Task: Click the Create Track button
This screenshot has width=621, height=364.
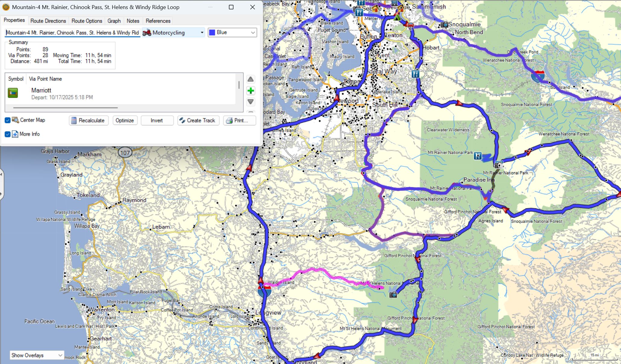Action: pyautogui.click(x=198, y=120)
